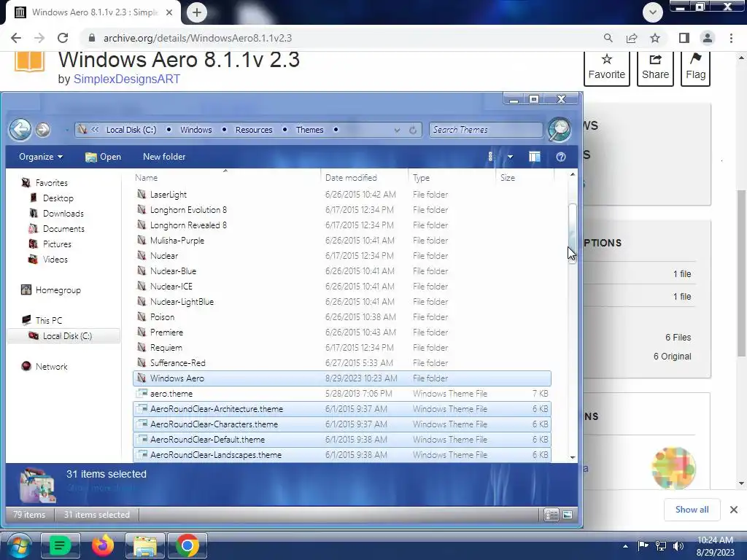Select the Windows Aero 8.1.1v 2.3 tab

pyautogui.click(x=94, y=12)
